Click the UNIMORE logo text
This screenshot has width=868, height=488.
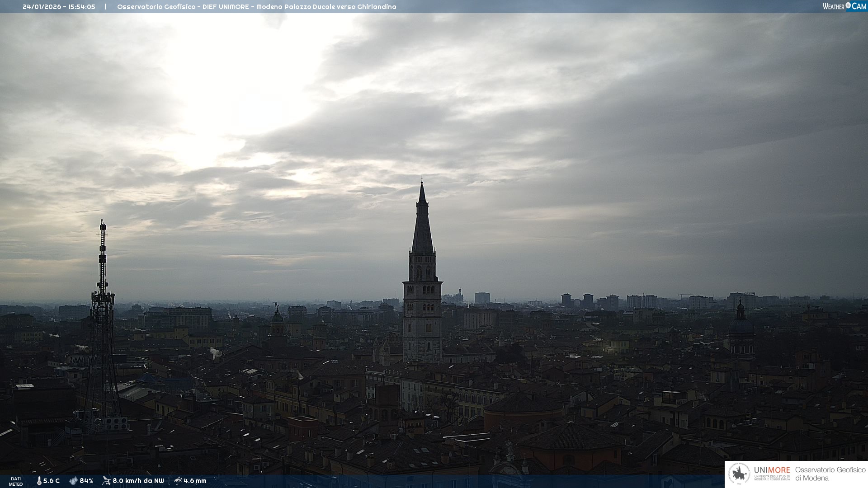click(x=772, y=470)
